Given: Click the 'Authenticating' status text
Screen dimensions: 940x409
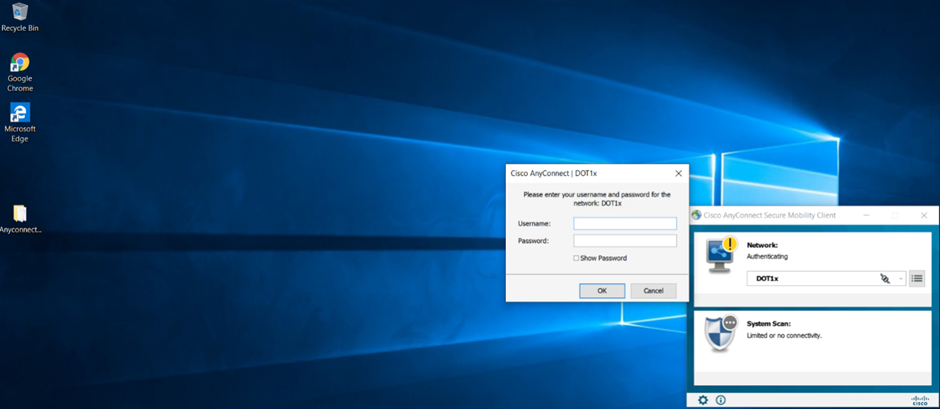Looking at the screenshot, I should (767, 256).
